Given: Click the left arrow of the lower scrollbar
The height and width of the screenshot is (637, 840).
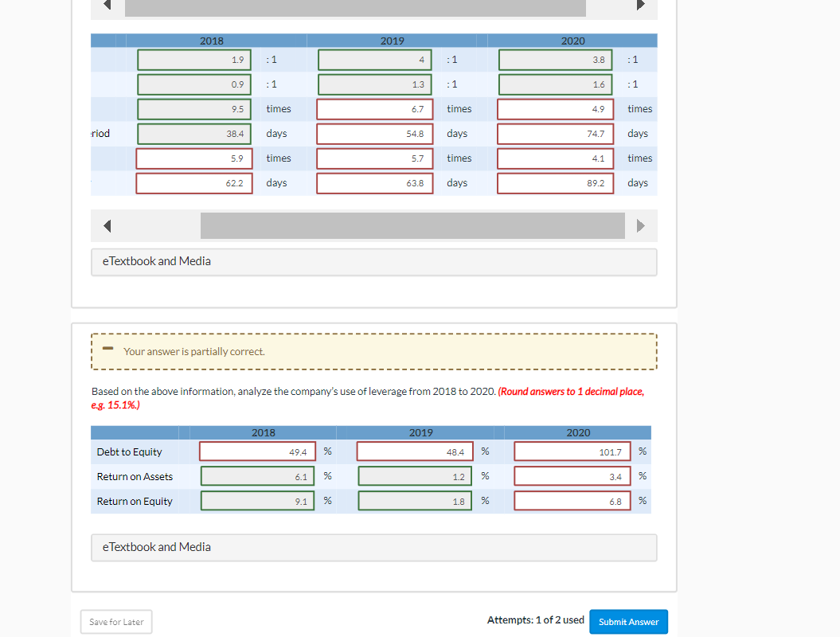Looking at the screenshot, I should 107,225.
